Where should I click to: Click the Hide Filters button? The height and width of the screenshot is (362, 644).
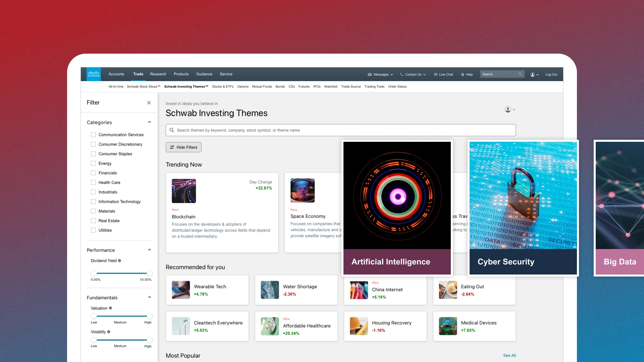[x=183, y=147]
